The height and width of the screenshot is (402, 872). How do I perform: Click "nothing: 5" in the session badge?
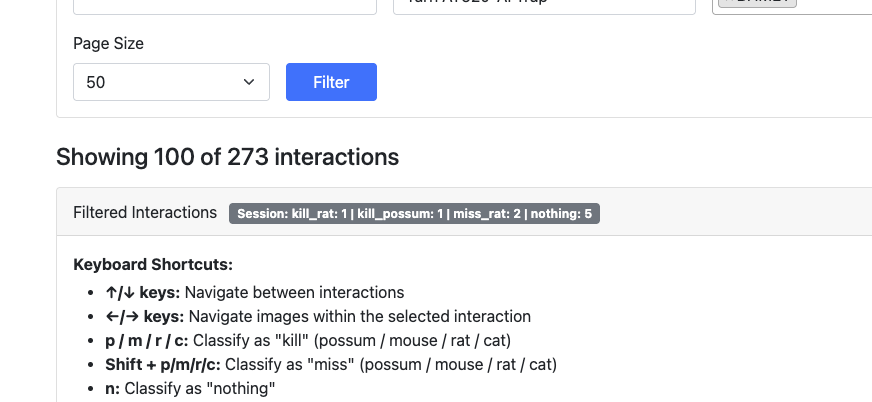pos(561,213)
